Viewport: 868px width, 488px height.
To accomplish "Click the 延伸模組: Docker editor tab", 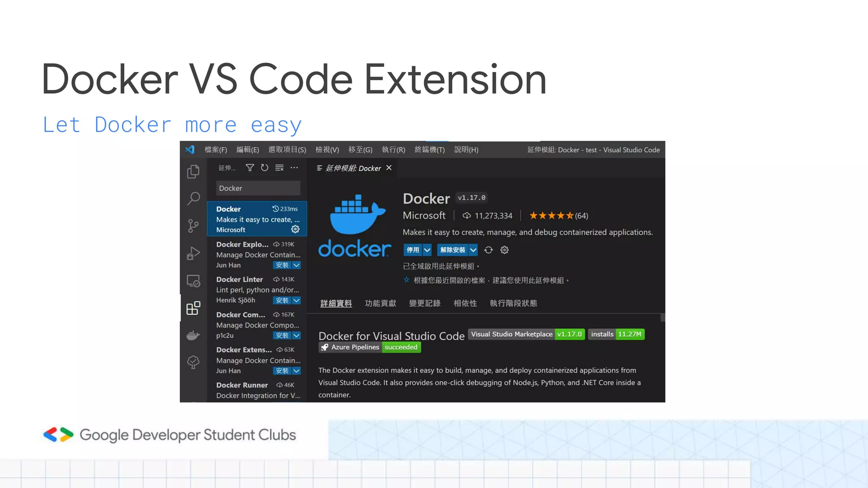I will click(353, 168).
